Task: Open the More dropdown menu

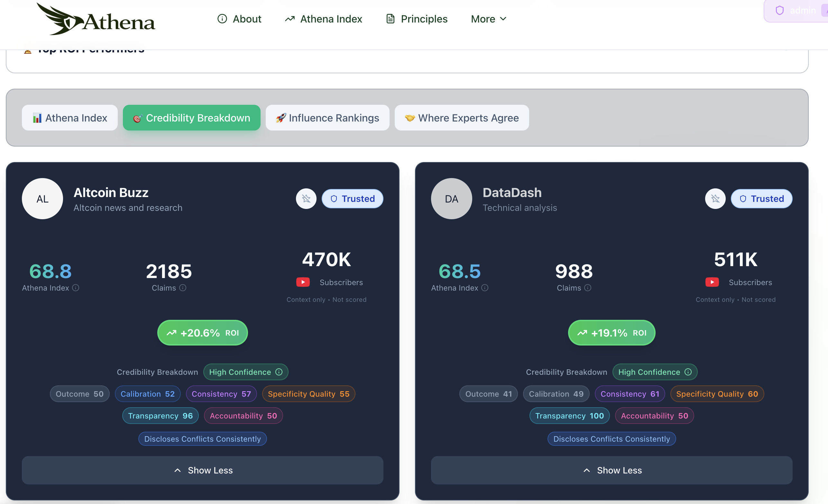Action: click(x=488, y=19)
